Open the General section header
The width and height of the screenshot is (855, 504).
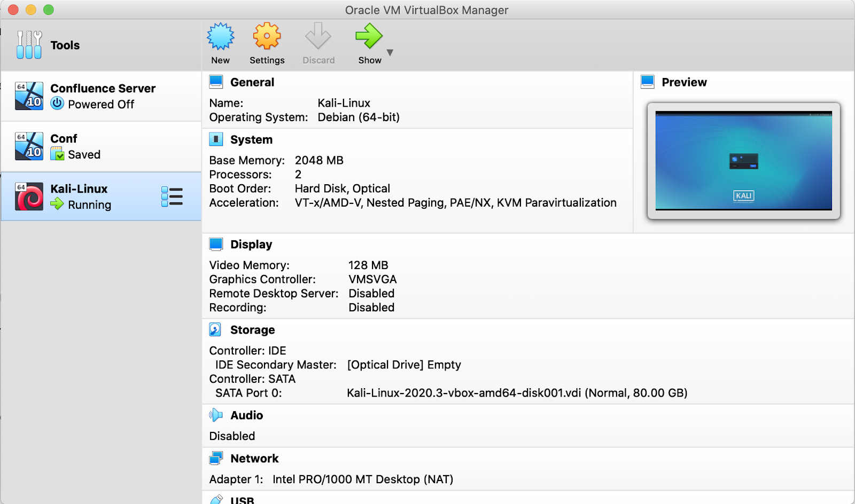pyautogui.click(x=252, y=82)
